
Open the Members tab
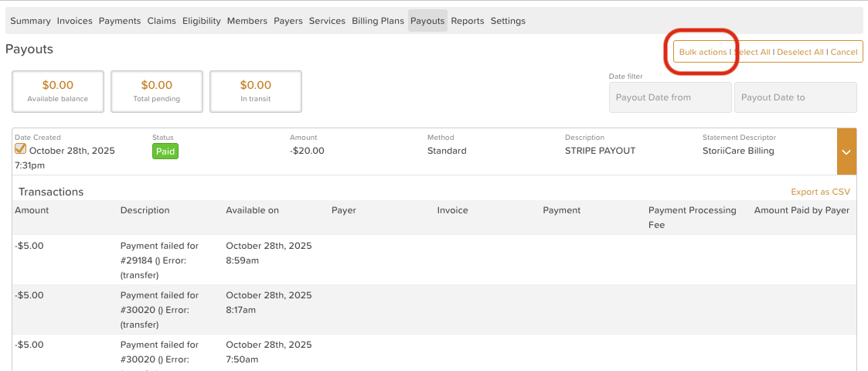[x=247, y=21]
